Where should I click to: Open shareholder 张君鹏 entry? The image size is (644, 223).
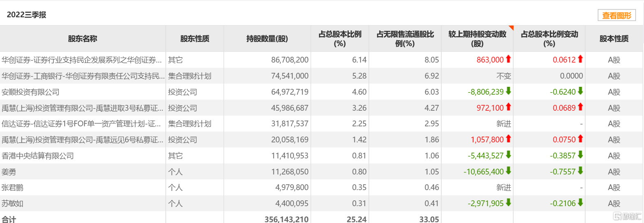[x=13, y=188]
